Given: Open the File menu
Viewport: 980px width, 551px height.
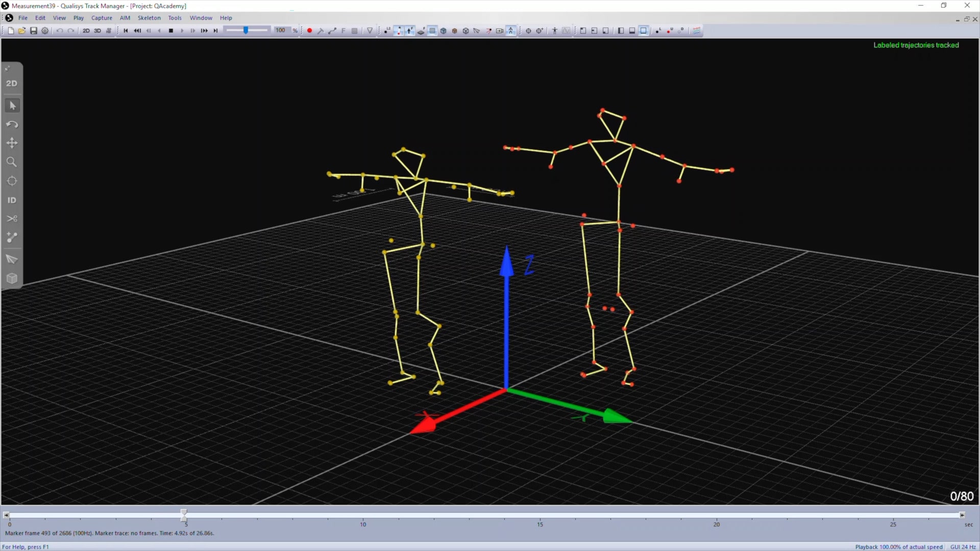Looking at the screenshot, I should point(23,18).
